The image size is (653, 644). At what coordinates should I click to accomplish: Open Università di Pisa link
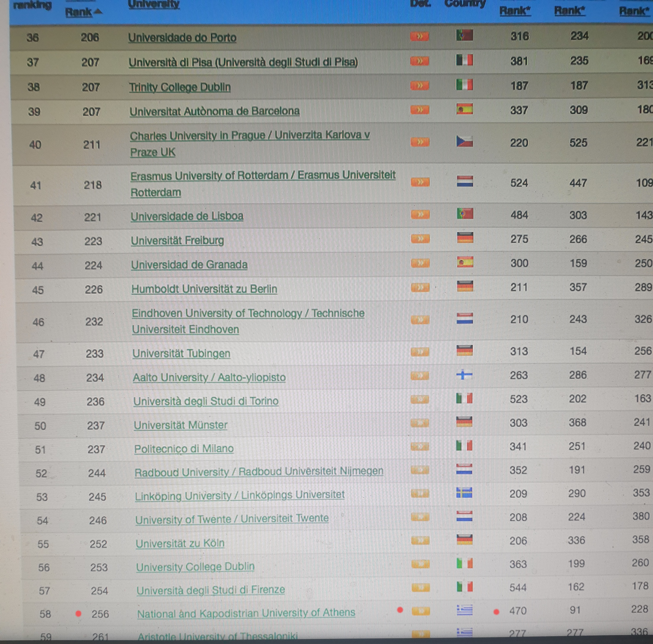point(243,62)
